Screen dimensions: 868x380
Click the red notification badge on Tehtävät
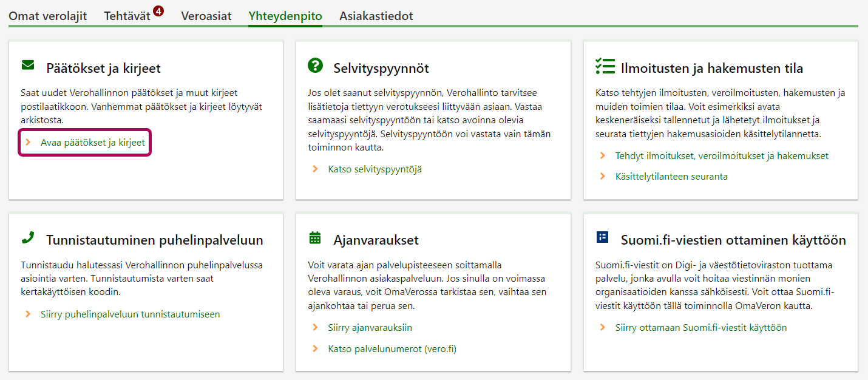point(158,10)
